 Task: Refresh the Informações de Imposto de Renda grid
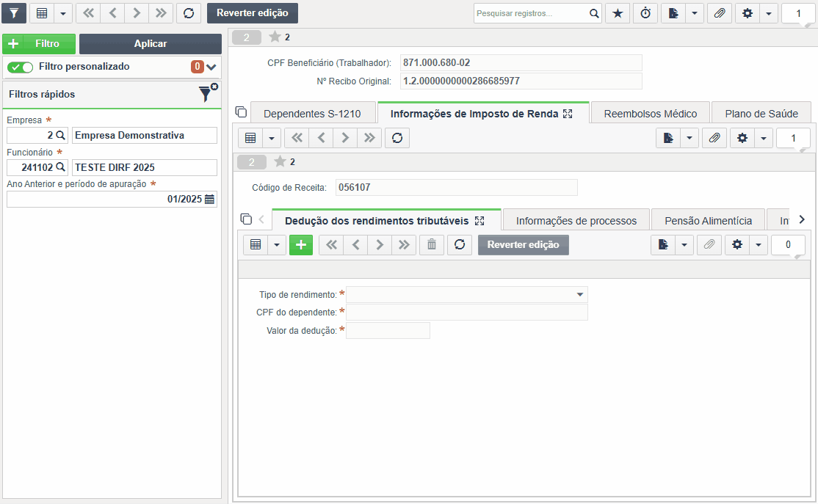pos(397,138)
